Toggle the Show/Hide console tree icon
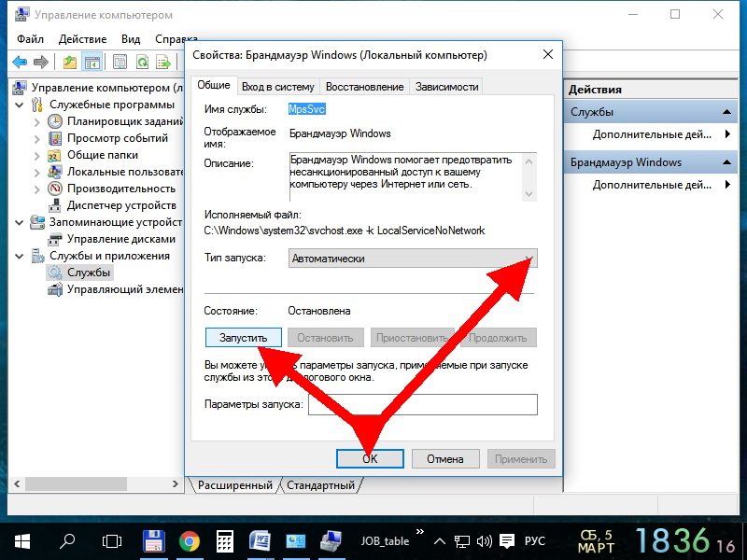 [x=92, y=63]
